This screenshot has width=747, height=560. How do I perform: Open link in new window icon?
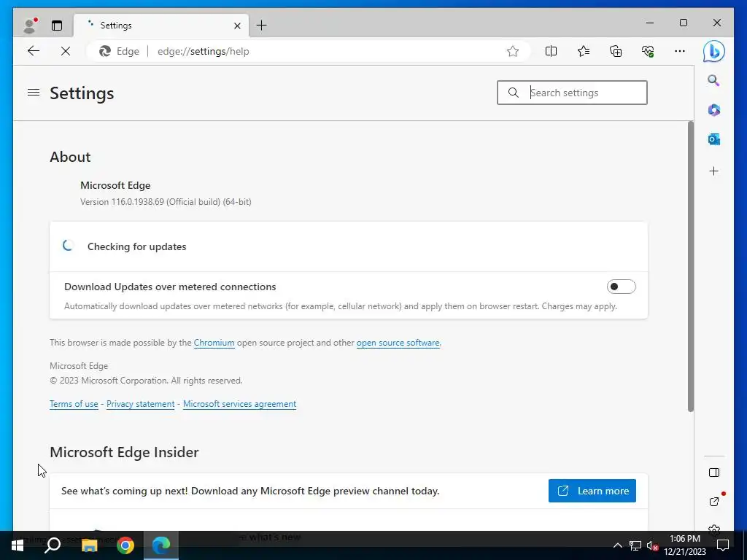point(714,502)
